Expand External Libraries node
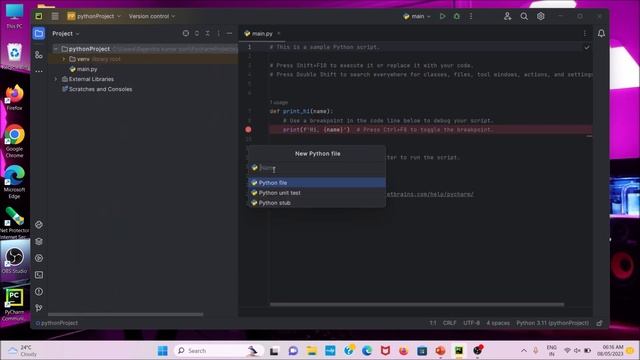 (x=56, y=79)
